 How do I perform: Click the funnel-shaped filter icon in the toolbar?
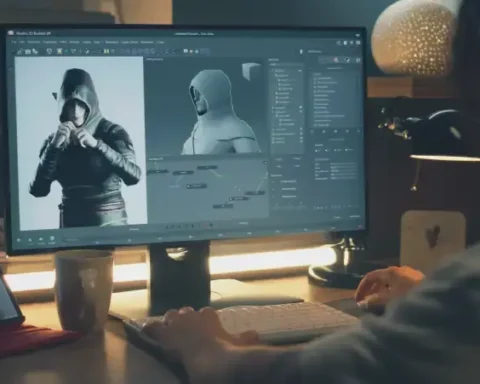tap(73, 51)
